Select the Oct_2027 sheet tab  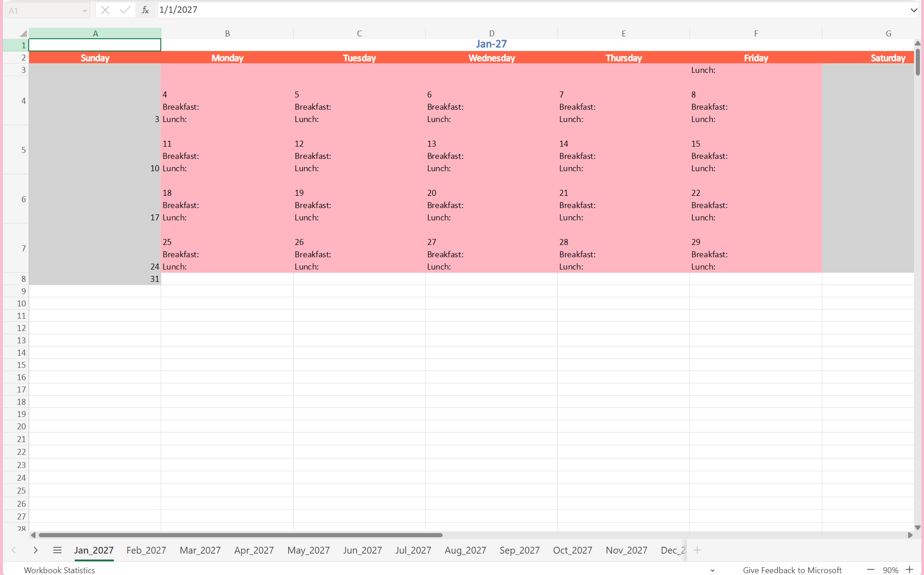pos(572,550)
